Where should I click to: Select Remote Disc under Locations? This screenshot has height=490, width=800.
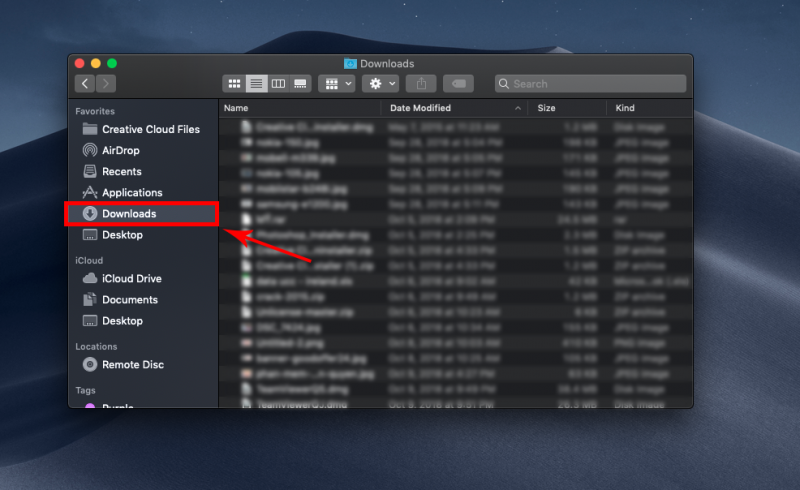click(132, 365)
